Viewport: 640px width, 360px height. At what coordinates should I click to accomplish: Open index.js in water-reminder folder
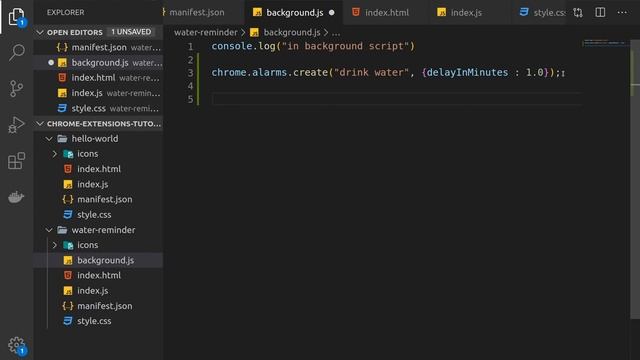98,291
